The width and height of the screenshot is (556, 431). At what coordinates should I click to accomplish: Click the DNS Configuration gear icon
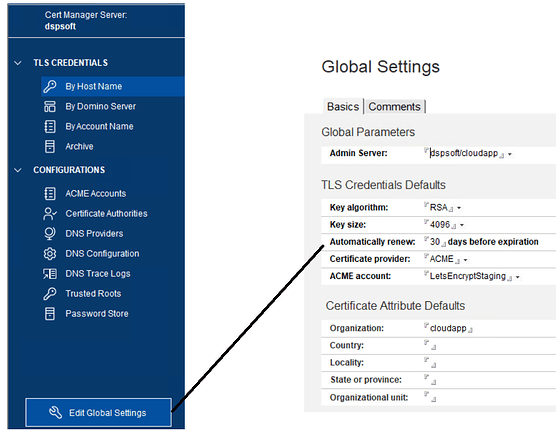tap(50, 254)
